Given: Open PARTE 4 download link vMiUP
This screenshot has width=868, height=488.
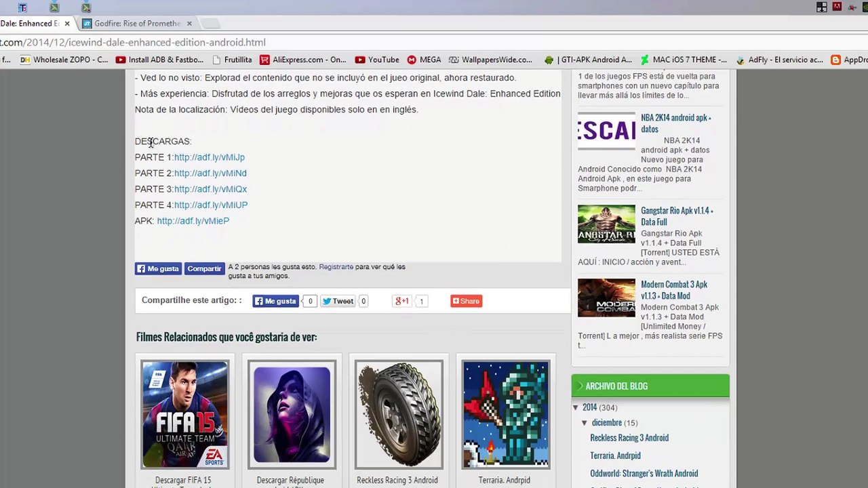Looking at the screenshot, I should click(x=211, y=205).
